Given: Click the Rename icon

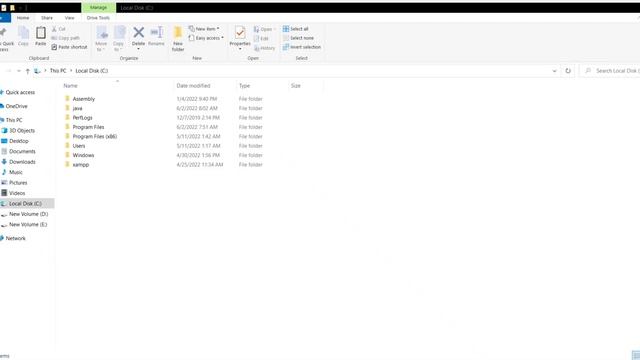Looking at the screenshot, I should (x=156, y=32).
